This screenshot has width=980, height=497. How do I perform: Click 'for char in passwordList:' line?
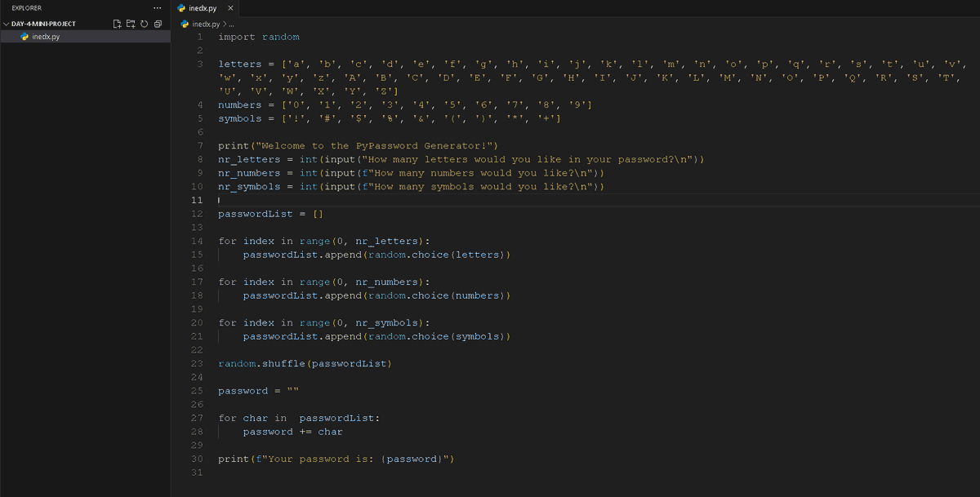300,418
